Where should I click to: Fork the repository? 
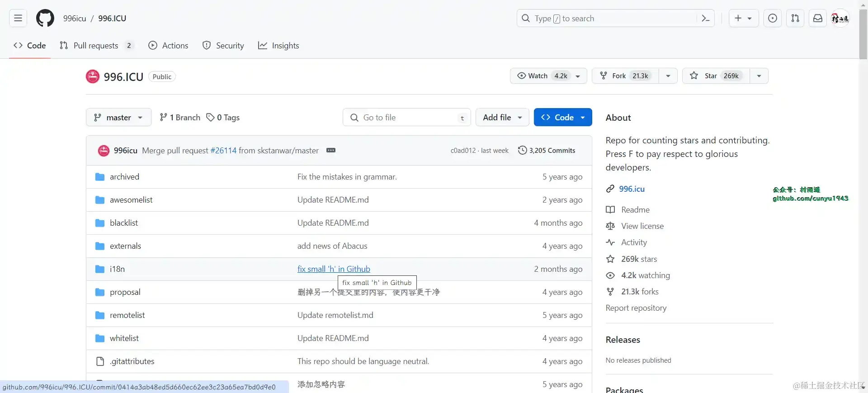(625, 76)
